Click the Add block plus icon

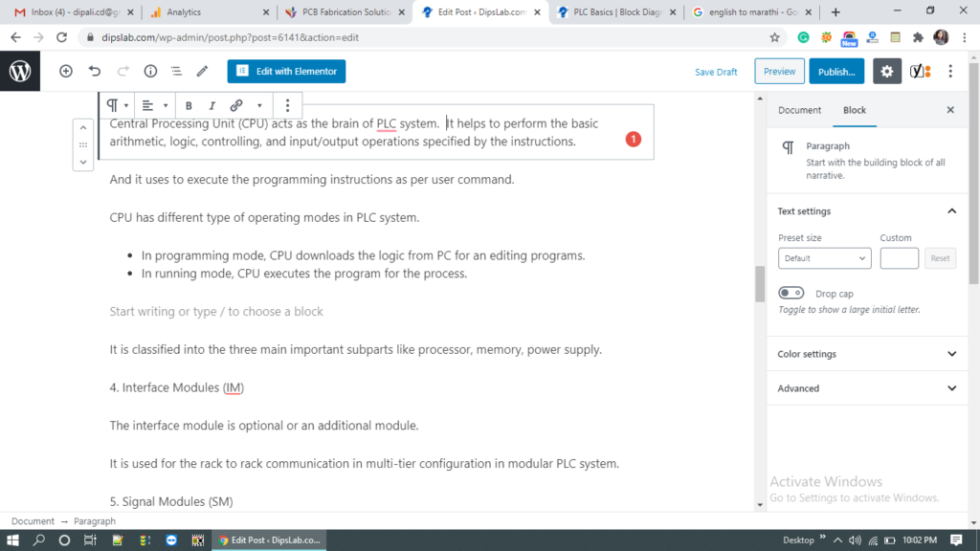tap(66, 72)
